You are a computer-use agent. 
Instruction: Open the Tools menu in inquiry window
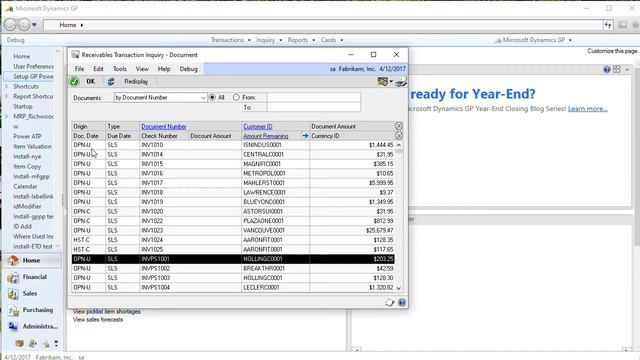tap(120, 69)
